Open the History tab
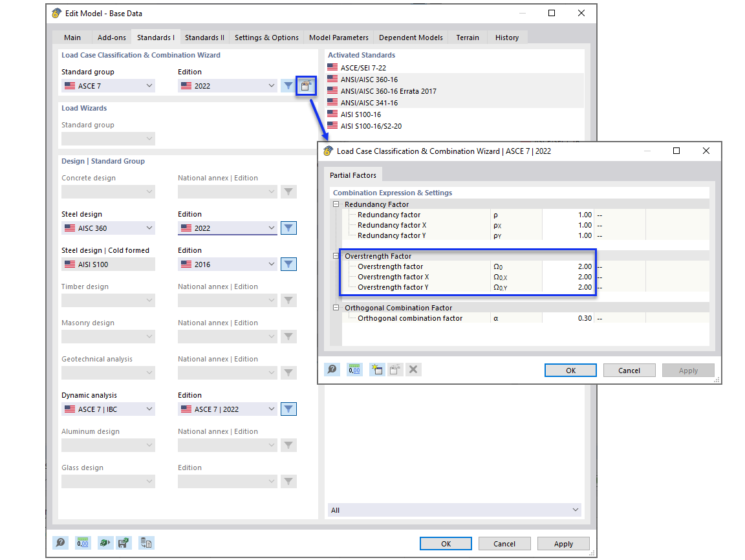Viewport: 745px width, 560px height. click(507, 38)
